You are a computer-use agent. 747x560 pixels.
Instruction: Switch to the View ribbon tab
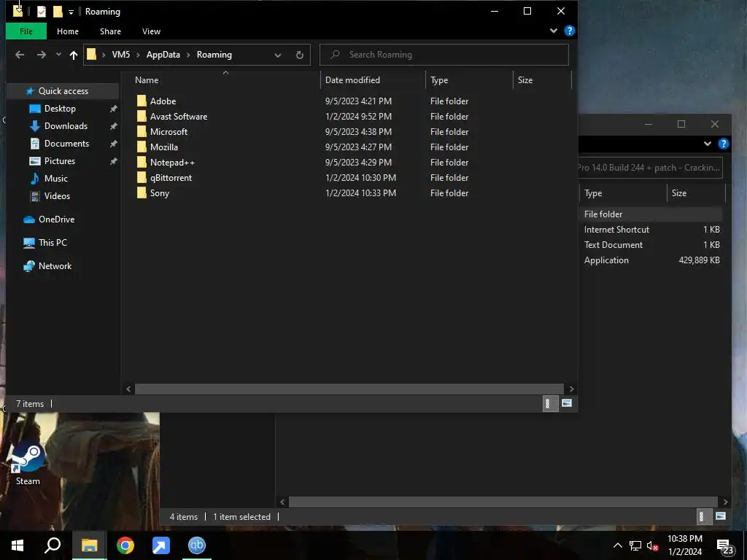pos(151,31)
